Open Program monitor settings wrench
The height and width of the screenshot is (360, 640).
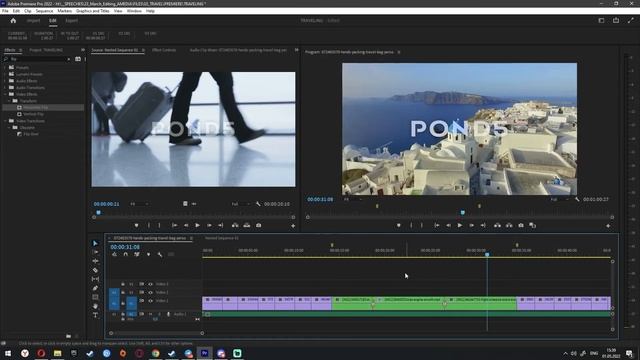click(577, 199)
